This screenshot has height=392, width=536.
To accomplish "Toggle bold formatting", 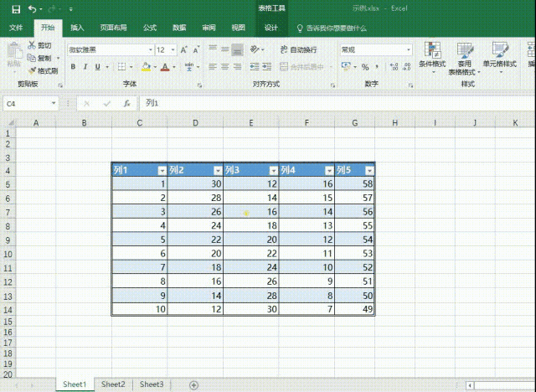I will click(74, 67).
